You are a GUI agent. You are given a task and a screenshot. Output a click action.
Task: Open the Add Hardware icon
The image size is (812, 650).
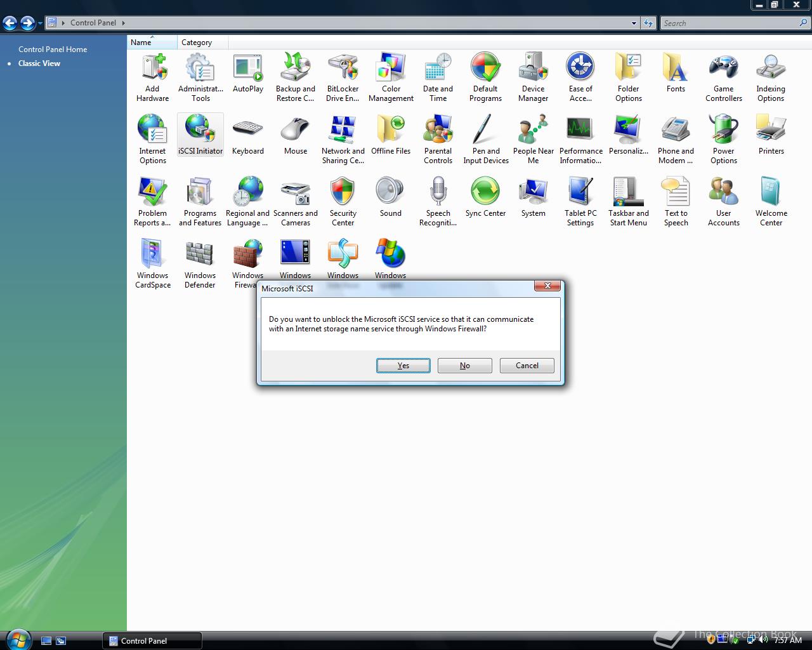(152, 77)
